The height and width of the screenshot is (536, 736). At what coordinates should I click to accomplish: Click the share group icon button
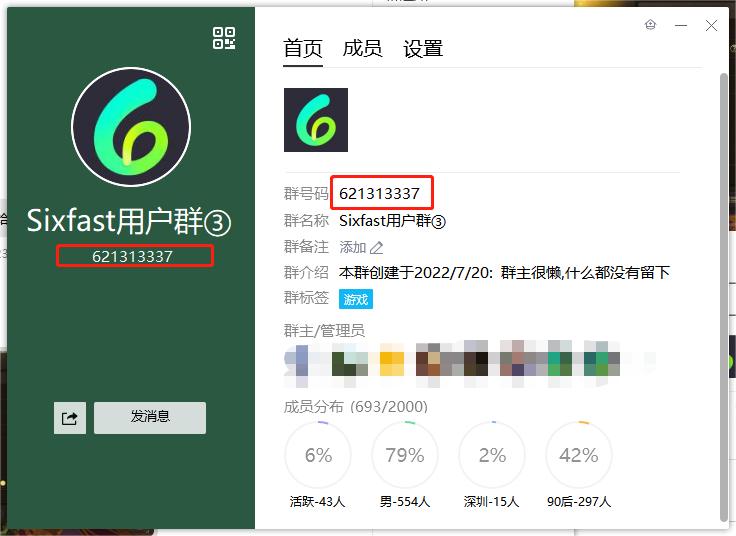pyautogui.click(x=70, y=418)
